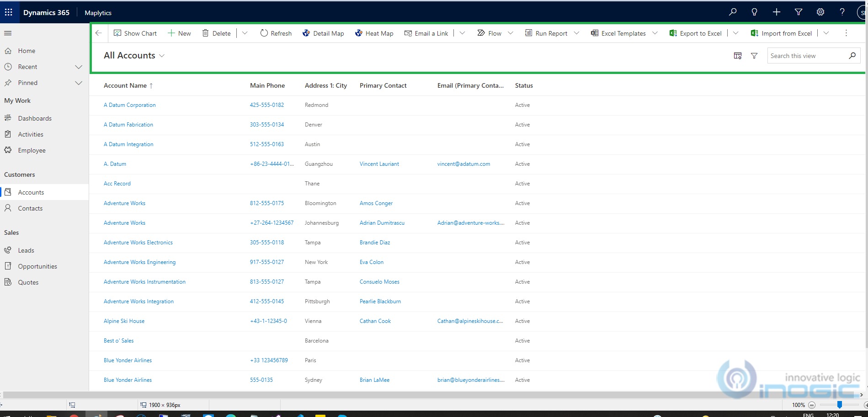Select Accounts in sidebar
This screenshot has width=868, height=417.
[x=44, y=192]
